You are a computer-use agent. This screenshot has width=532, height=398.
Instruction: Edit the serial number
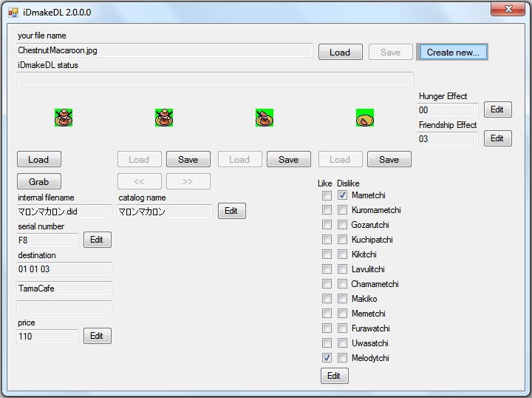click(x=98, y=240)
